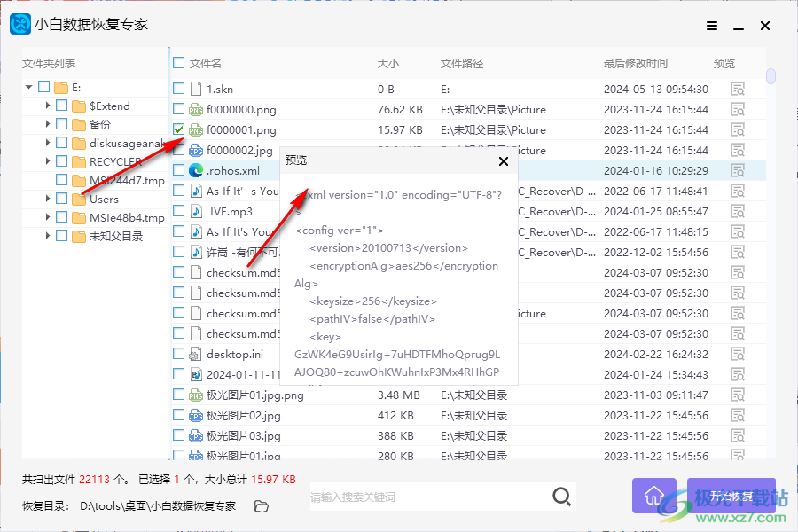
Task: Expand the 未知父目录 folder node
Action: pos(46,236)
